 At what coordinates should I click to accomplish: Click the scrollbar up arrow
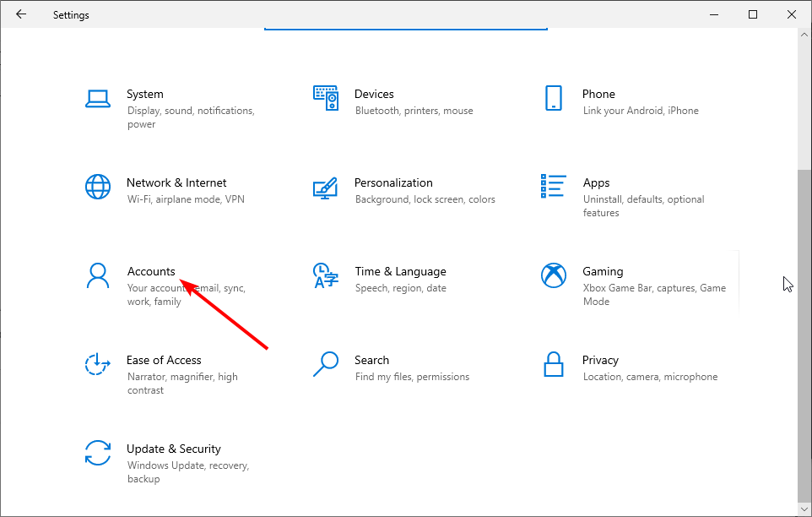pos(804,35)
